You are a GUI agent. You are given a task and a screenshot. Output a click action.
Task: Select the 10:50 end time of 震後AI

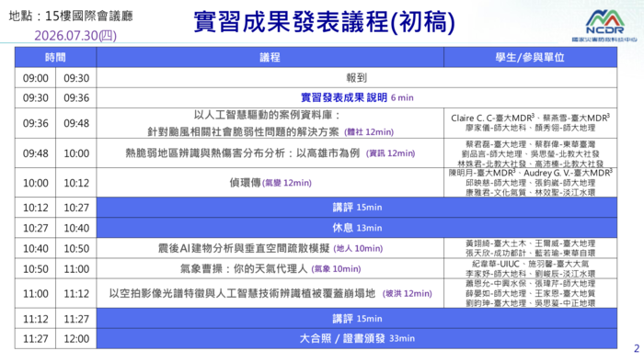click(x=76, y=248)
